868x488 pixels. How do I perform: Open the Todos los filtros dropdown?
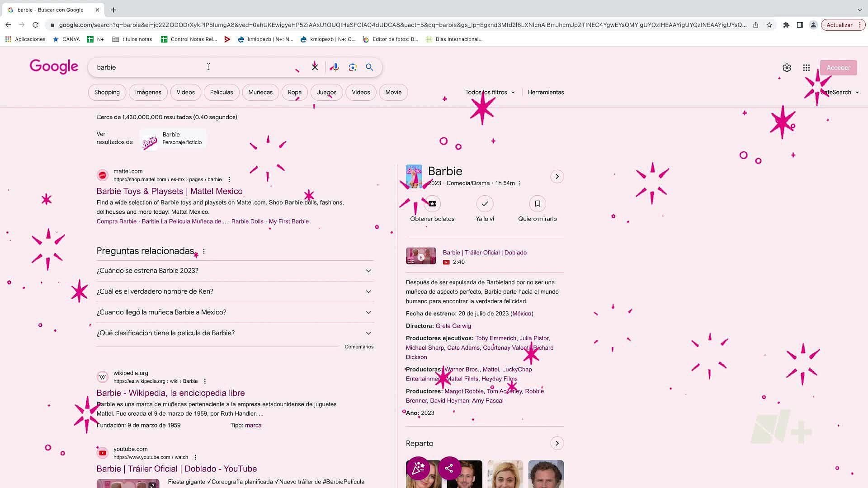[x=490, y=92]
